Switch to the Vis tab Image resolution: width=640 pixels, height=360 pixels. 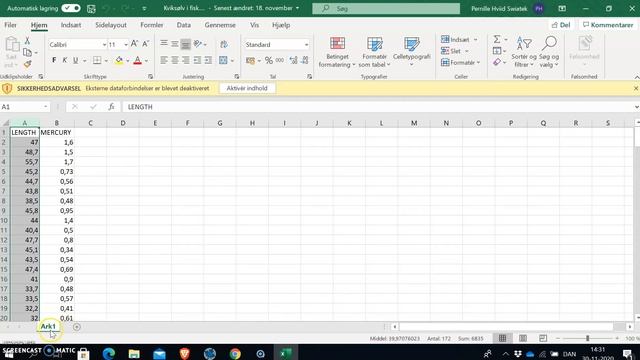pos(254,25)
